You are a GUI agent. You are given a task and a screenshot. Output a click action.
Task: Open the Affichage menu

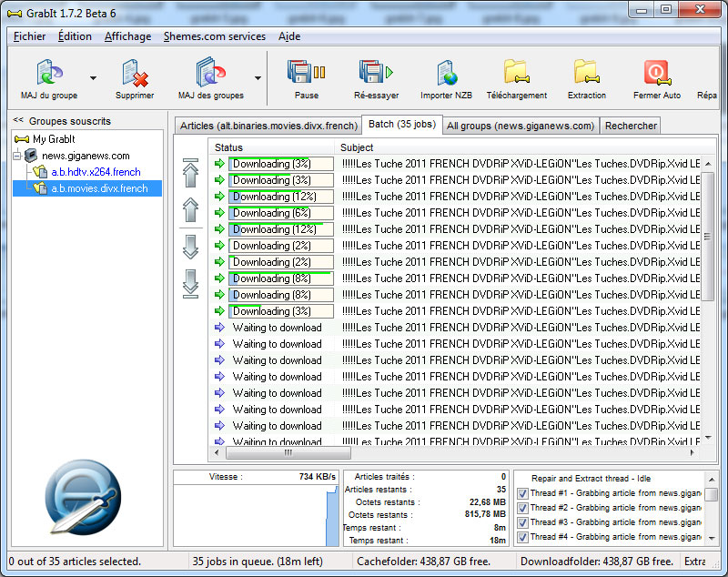coord(127,36)
